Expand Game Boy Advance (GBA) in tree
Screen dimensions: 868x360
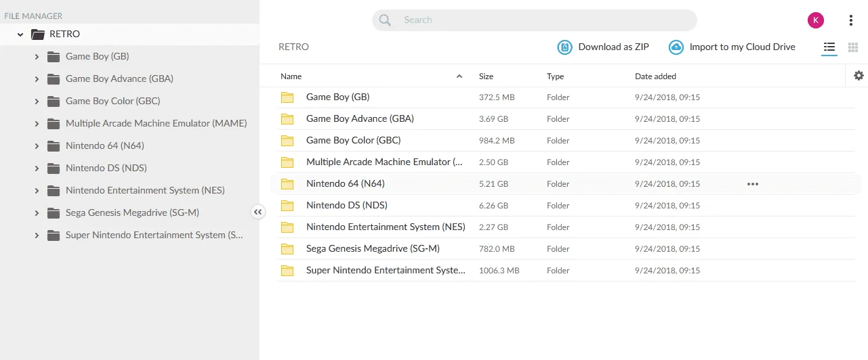37,79
